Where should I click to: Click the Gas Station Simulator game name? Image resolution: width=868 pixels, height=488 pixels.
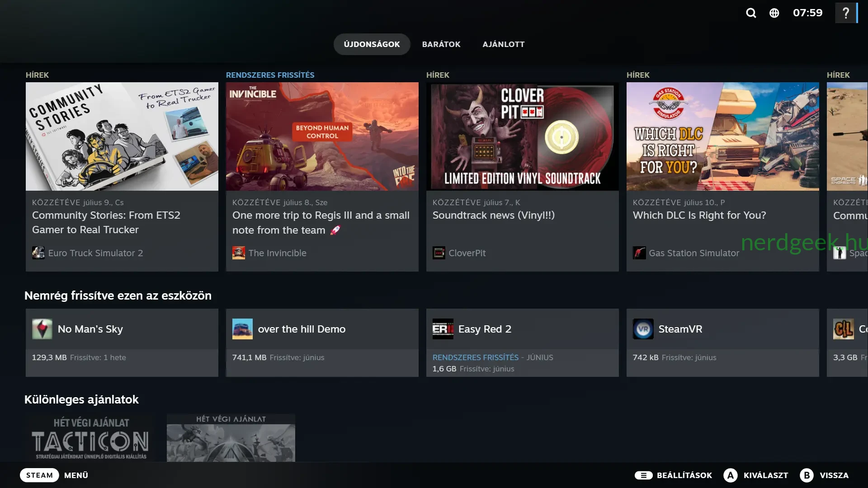click(x=694, y=253)
